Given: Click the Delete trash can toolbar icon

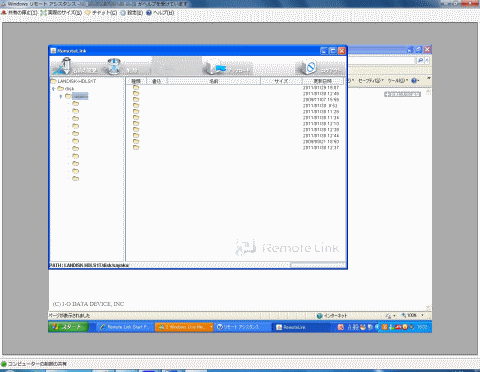Looking at the screenshot, I should point(114,66).
